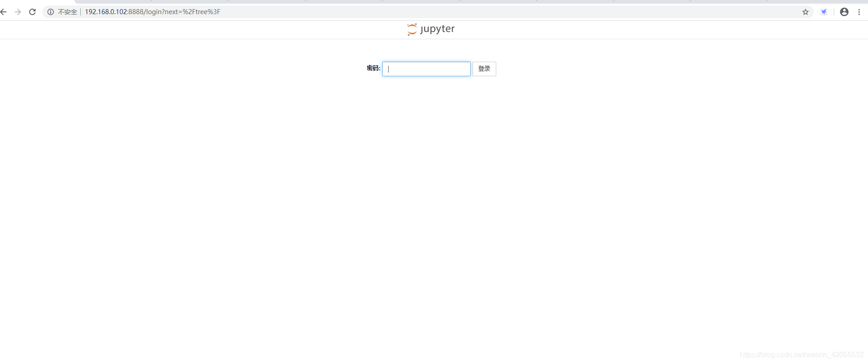Click the 密码 label text
The width and height of the screenshot is (868, 363).
coord(374,68)
